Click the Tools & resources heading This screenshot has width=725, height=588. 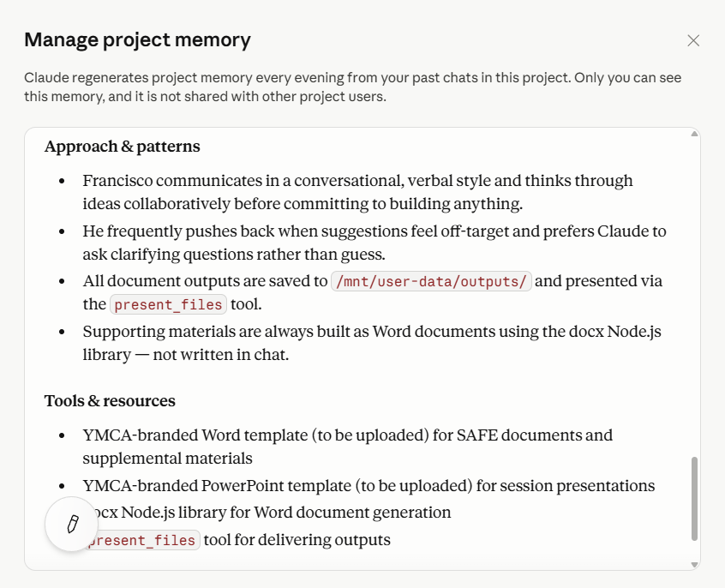[x=110, y=400]
